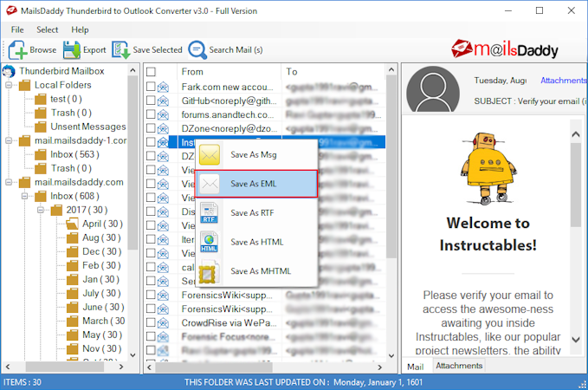The width and height of the screenshot is (588, 390).
Task: Select the test (0) folder
Action: pos(66,99)
